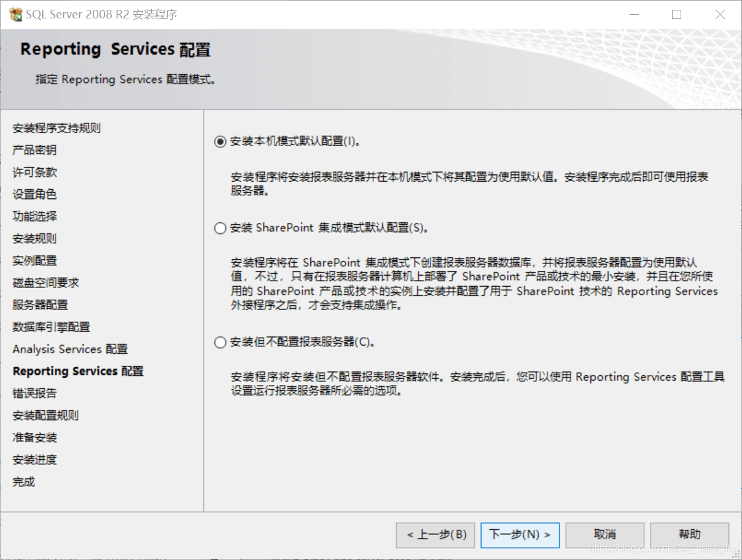Screen dimensions: 742x560
Task: Click the description under install-only option
Action: tap(478, 384)
